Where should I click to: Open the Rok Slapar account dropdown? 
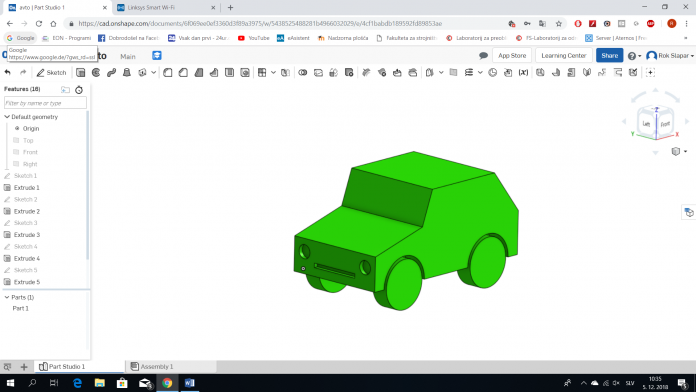[670, 55]
